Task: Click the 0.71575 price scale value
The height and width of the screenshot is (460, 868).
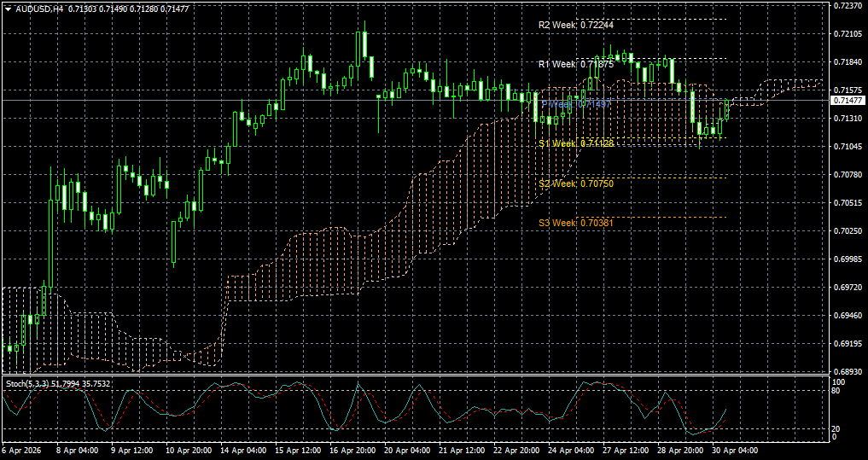Action: coord(848,90)
